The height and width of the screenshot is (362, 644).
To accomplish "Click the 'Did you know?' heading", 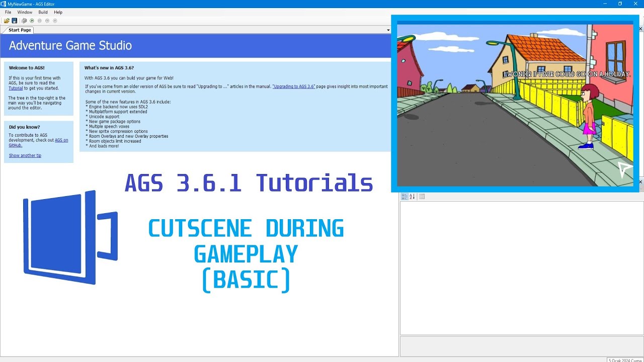I will [24, 127].
